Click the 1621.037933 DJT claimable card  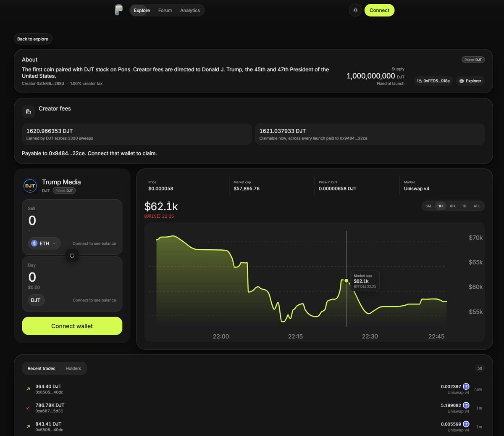(370, 134)
